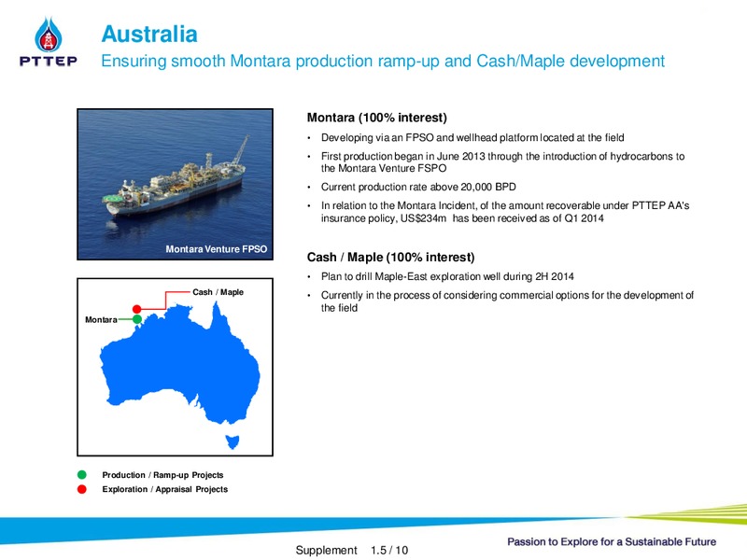This screenshot has width=747, height=560.
Task: Click the 'Cash / Maple (100% interest)' heading
Action: click(390, 258)
